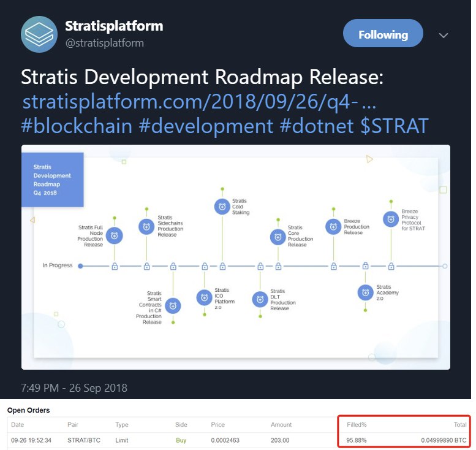
Task: Open the #blockchain hashtag
Action: pos(77,126)
